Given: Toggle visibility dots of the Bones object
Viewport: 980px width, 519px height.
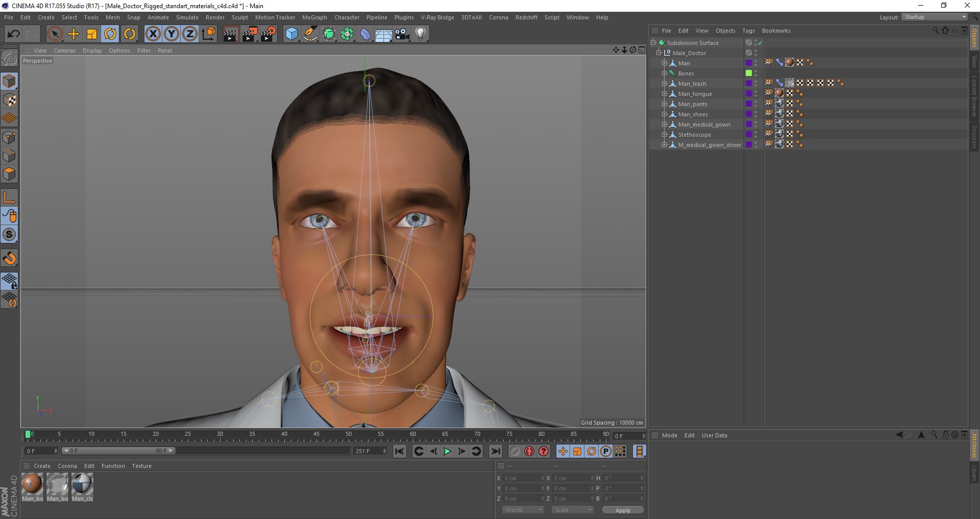Looking at the screenshot, I should (x=756, y=73).
